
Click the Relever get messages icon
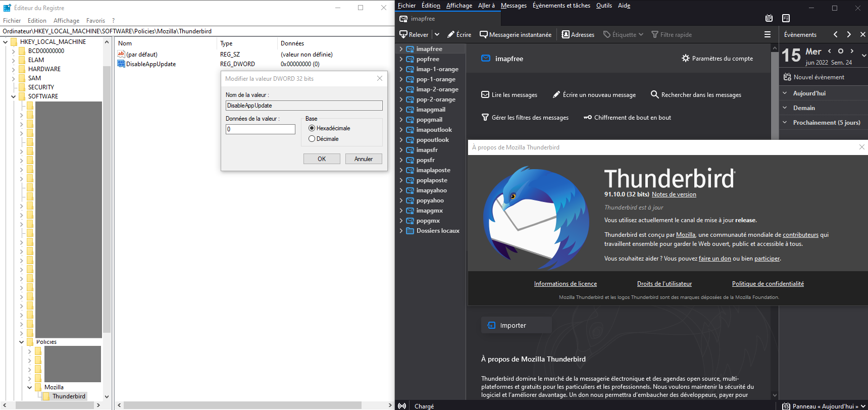coord(403,35)
